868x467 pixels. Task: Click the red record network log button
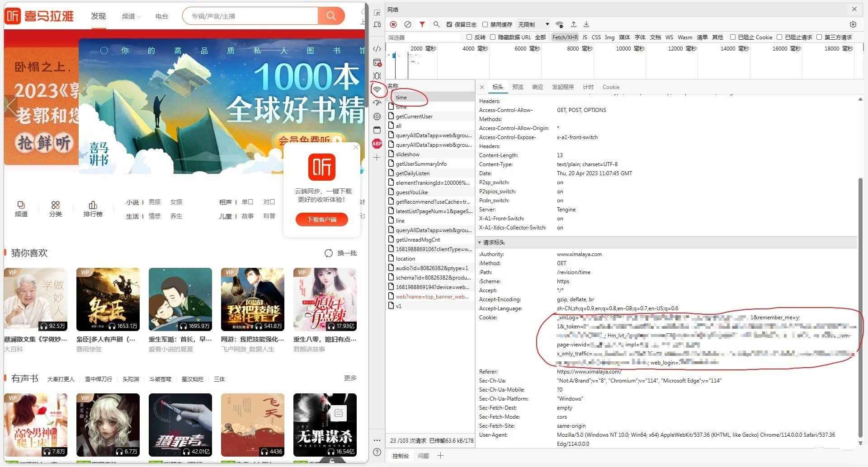393,24
